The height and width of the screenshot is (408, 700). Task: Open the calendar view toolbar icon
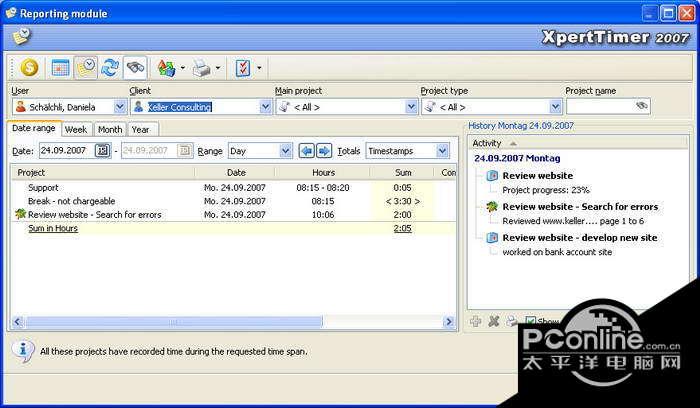point(60,68)
